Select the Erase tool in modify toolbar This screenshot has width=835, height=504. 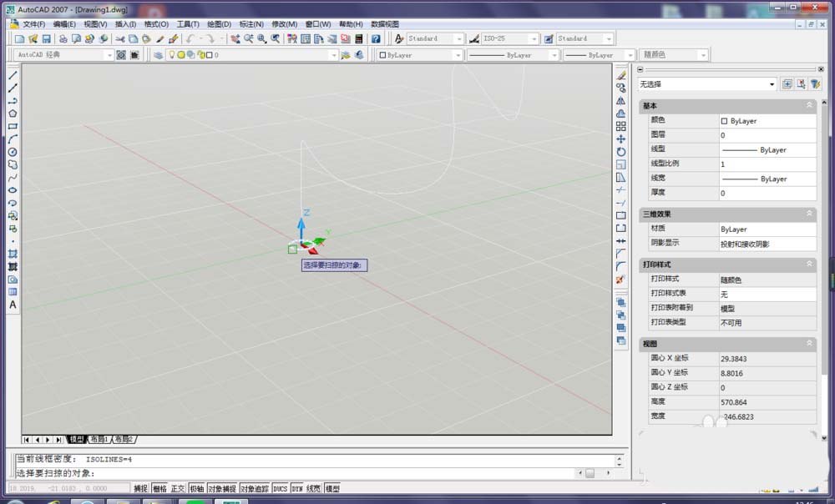point(620,75)
